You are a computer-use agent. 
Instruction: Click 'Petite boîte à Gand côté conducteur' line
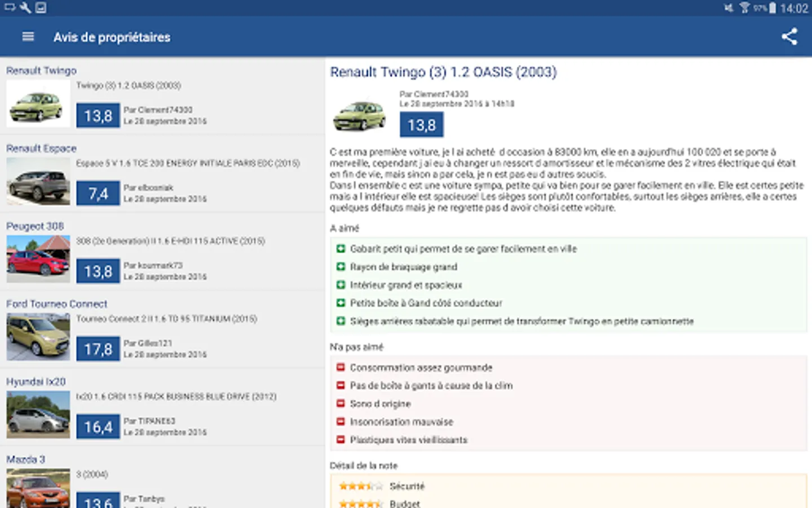click(426, 303)
